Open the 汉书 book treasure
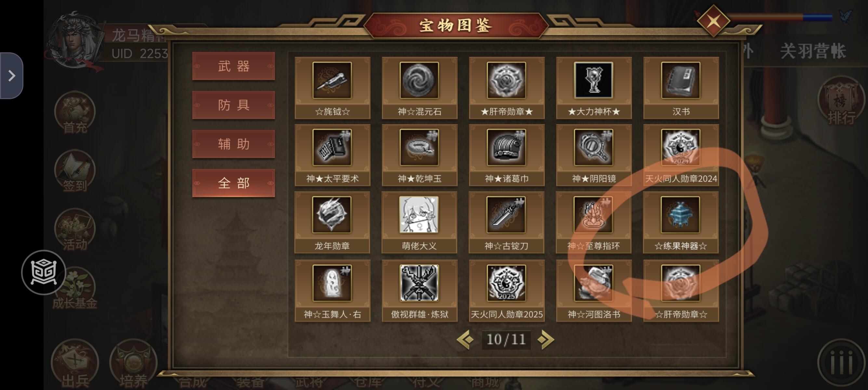The width and height of the screenshot is (868, 390). tap(681, 87)
